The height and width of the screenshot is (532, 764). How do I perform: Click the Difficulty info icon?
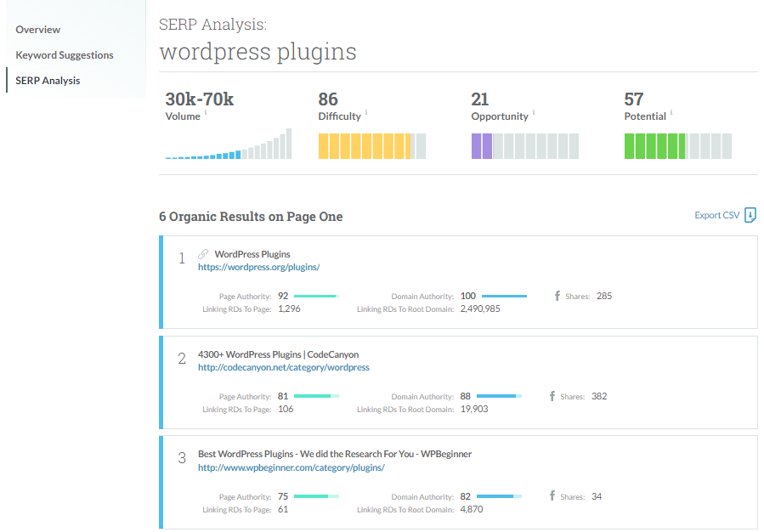click(x=366, y=112)
